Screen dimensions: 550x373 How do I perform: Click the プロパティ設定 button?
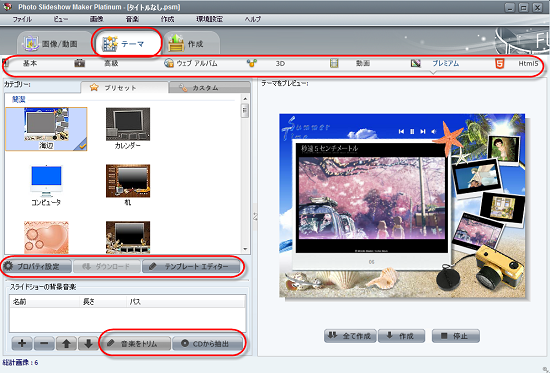(37, 266)
